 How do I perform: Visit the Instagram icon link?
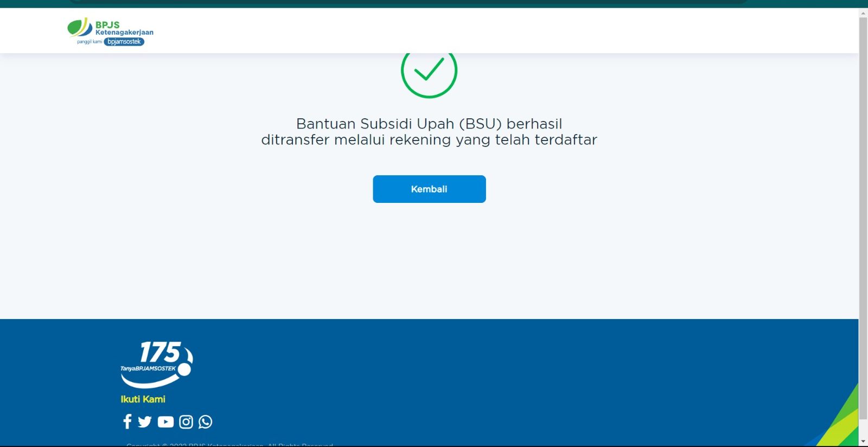[186, 422]
